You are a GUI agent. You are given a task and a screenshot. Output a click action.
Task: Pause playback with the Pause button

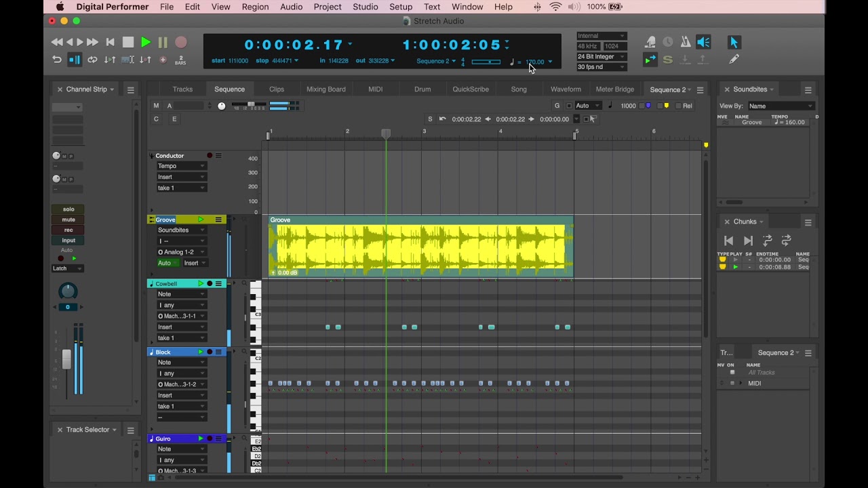click(x=163, y=42)
